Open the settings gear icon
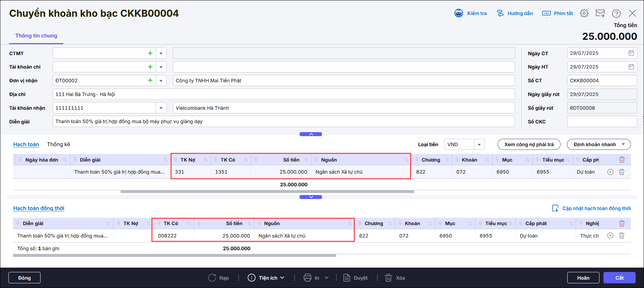644x288 pixels. (x=584, y=13)
